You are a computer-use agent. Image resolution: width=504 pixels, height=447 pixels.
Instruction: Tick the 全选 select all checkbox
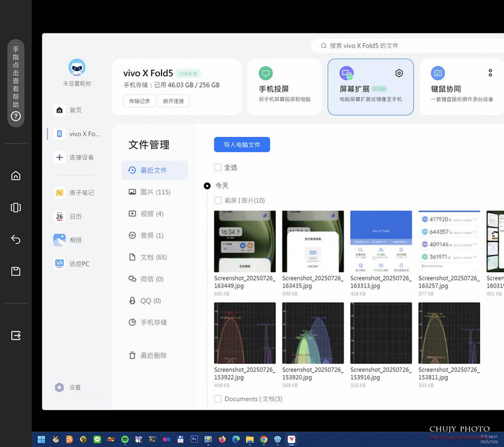(218, 167)
